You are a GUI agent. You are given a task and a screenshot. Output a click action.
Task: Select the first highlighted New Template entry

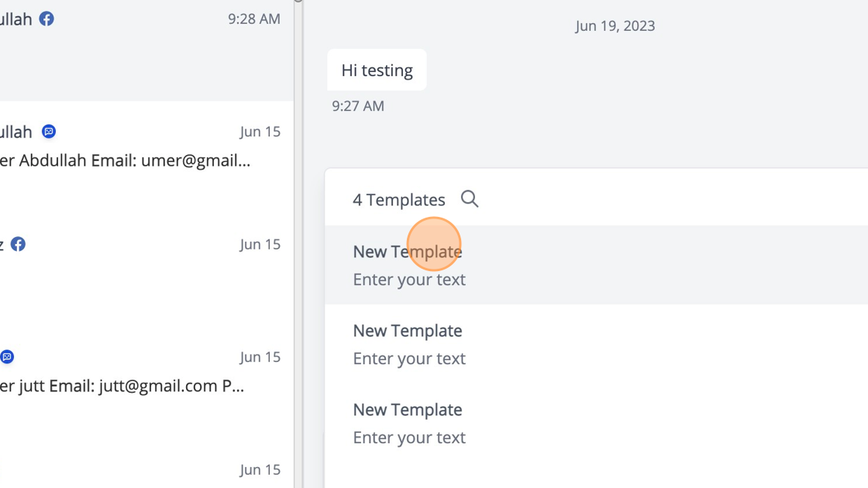407,252
